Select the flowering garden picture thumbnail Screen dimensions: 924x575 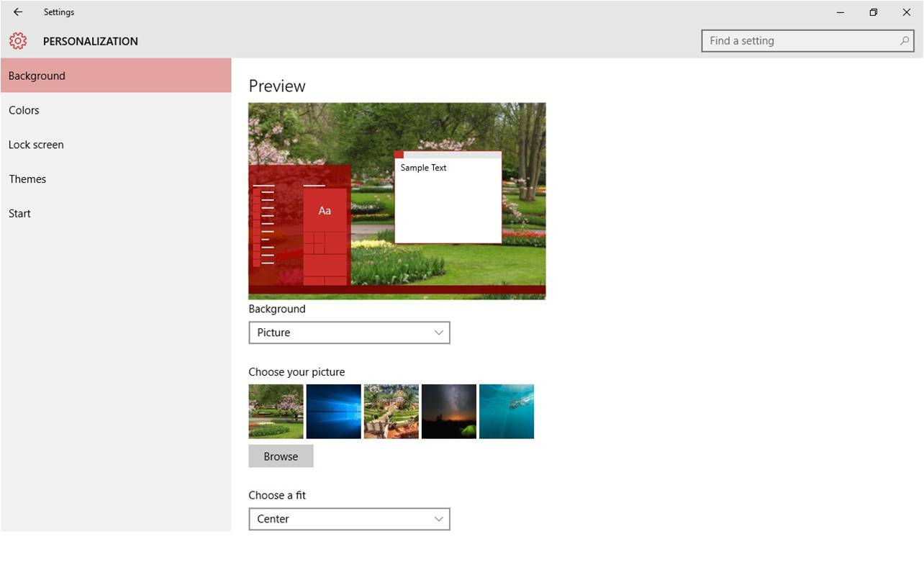(276, 411)
